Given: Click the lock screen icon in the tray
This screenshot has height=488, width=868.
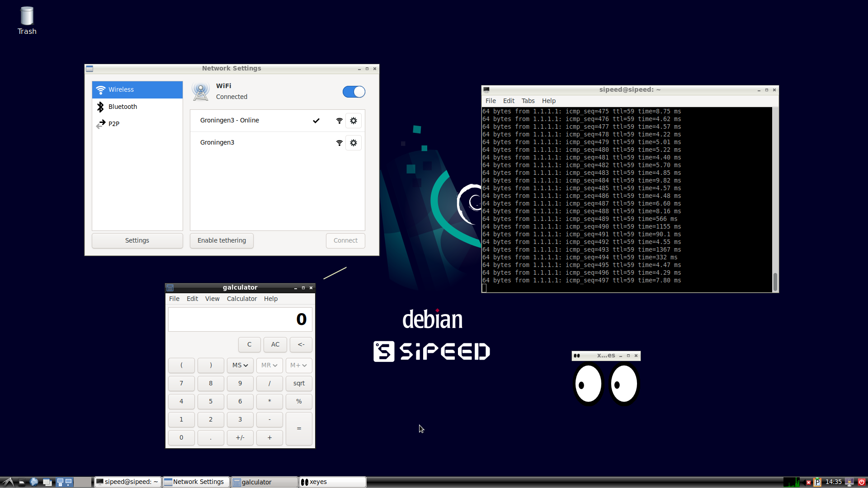Looking at the screenshot, I should [x=849, y=482].
